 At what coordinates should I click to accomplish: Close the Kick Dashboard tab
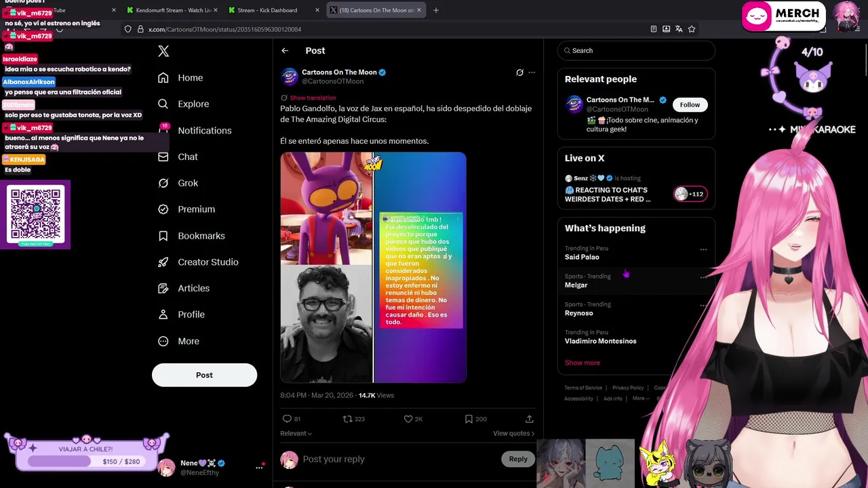coord(317,10)
